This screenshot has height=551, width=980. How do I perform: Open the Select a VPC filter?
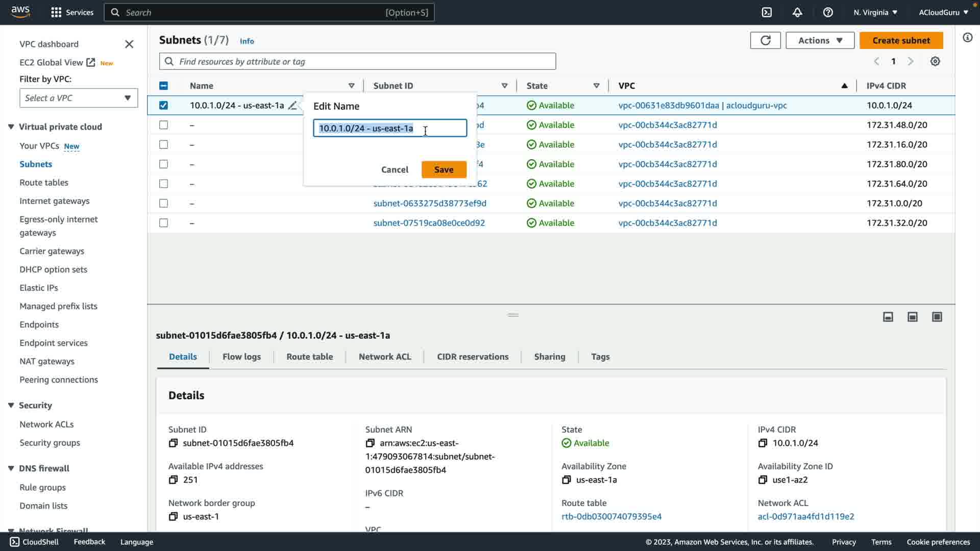tap(79, 98)
